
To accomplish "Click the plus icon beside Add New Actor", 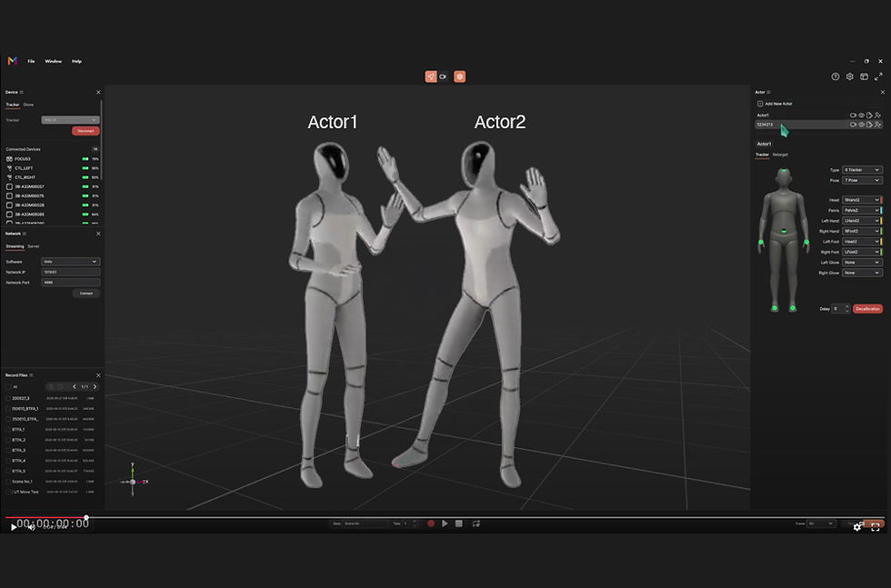I will tap(760, 104).
